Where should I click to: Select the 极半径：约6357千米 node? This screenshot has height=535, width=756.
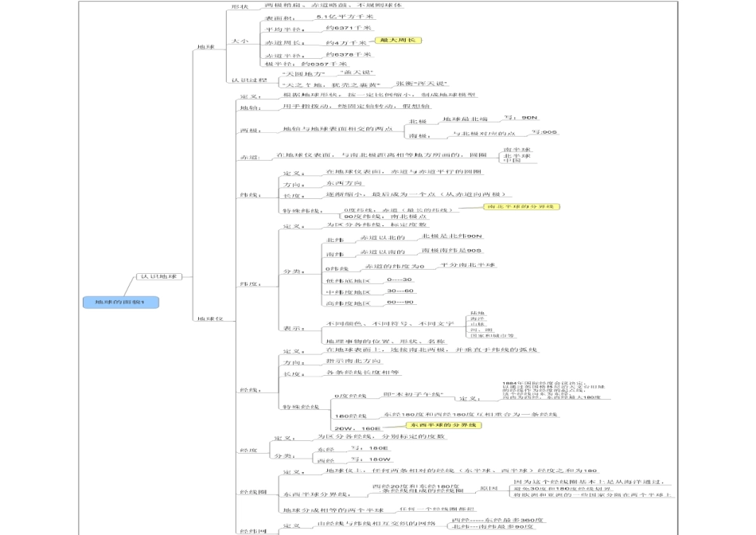pos(306,64)
